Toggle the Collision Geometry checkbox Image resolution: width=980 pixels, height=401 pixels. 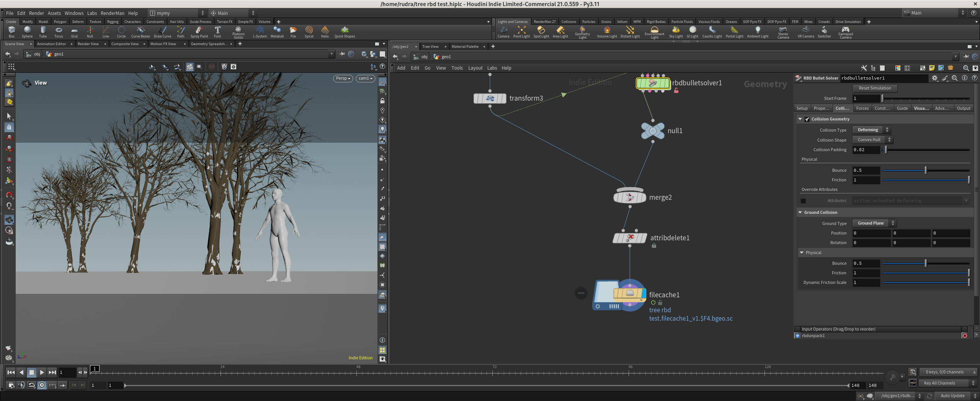(807, 119)
